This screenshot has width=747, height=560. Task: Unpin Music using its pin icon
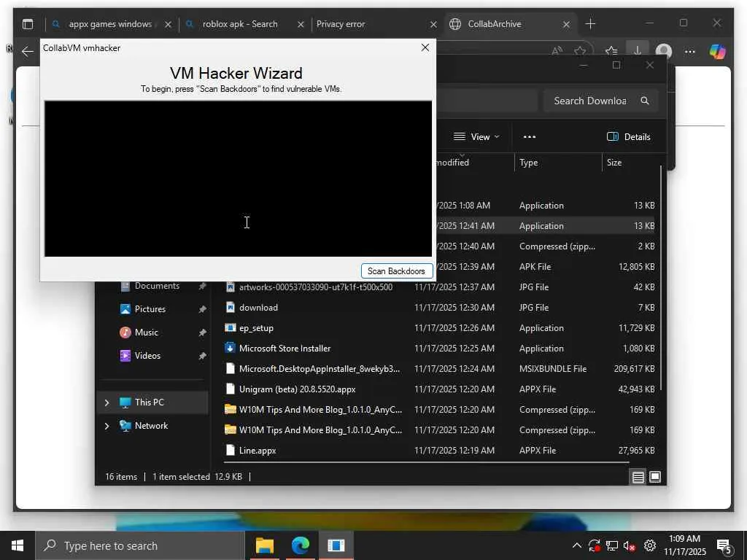click(x=202, y=332)
